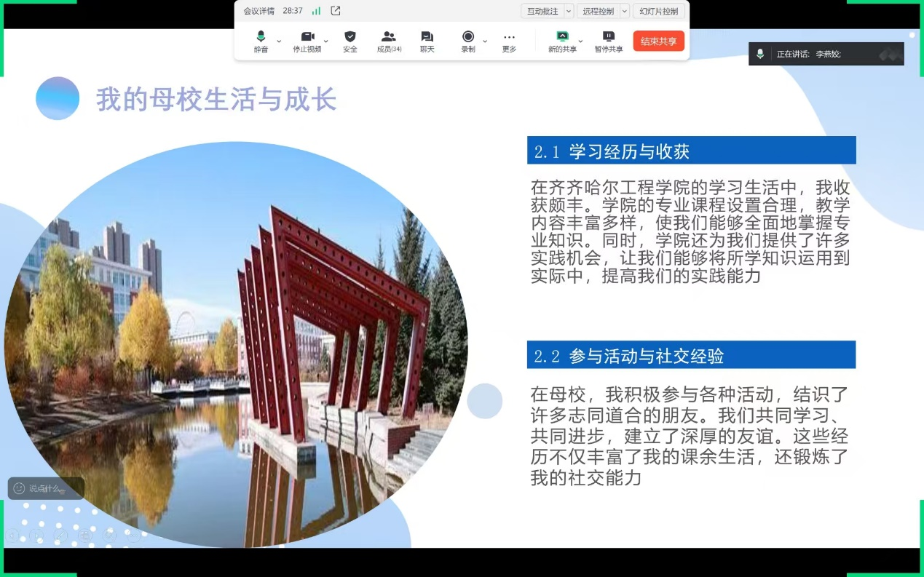This screenshot has height=577, width=924.
Task: Open the 安全 security shield icon
Action: point(350,41)
